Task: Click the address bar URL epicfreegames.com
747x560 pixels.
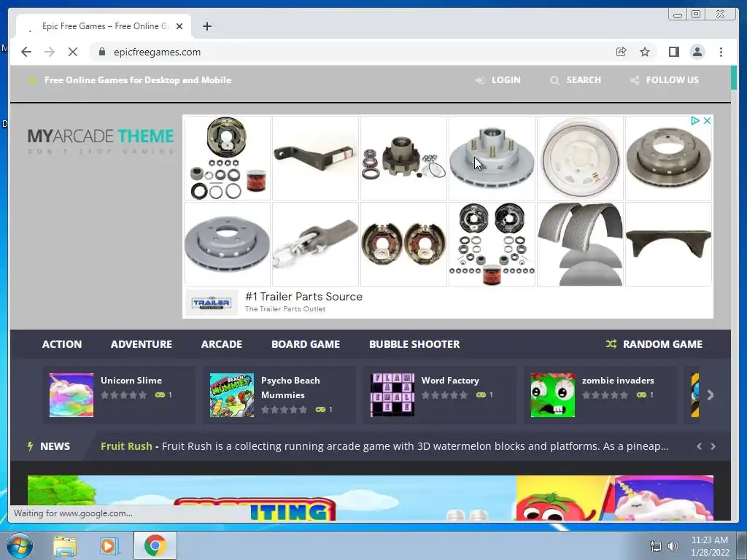Action: pos(158,52)
